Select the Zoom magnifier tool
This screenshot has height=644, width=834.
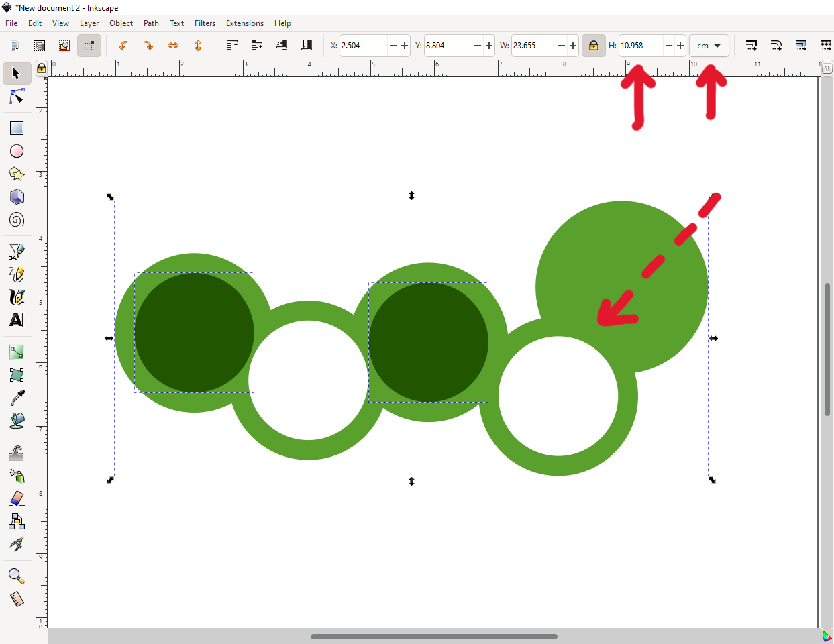pyautogui.click(x=17, y=576)
